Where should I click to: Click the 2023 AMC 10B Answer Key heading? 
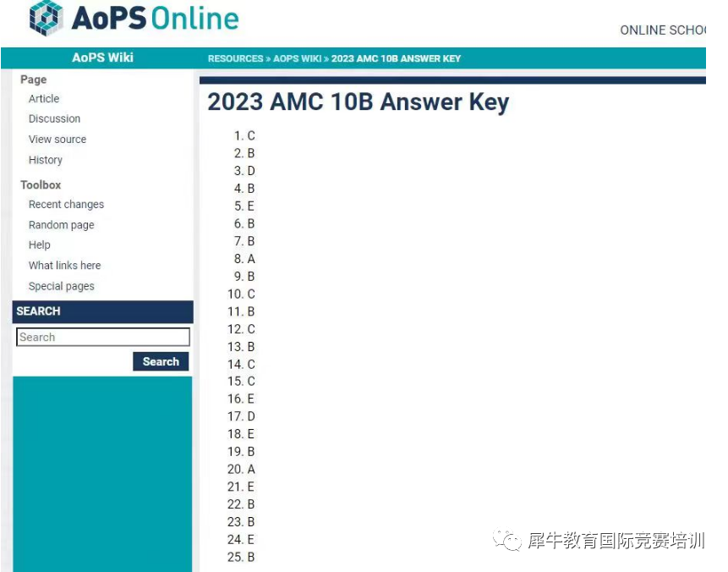pyautogui.click(x=358, y=102)
